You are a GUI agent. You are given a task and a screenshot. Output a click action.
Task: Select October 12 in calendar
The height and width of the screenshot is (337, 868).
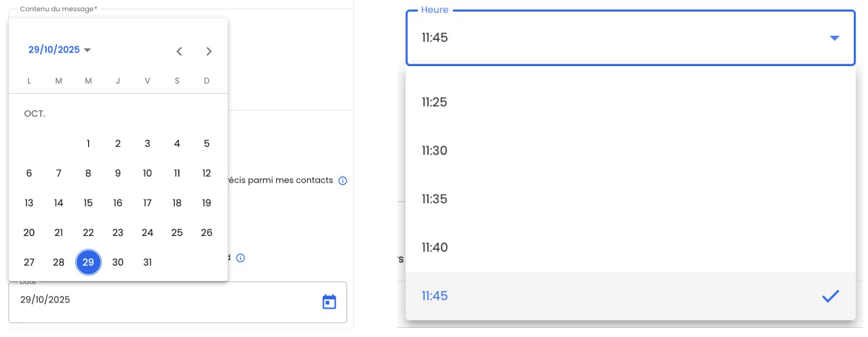coord(206,173)
